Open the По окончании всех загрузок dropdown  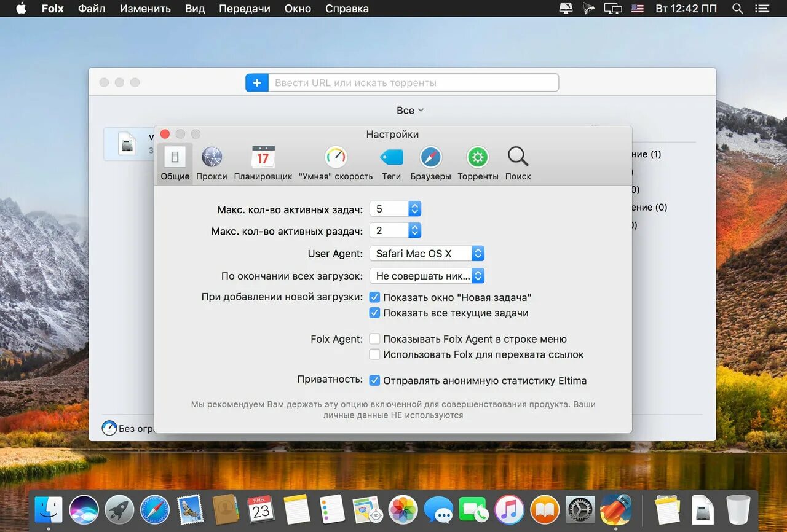427,276
